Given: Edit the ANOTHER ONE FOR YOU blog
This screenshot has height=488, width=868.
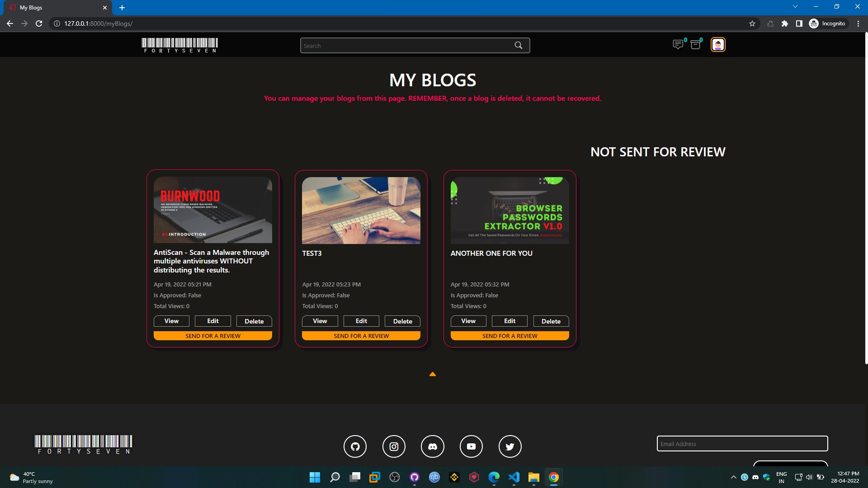Looking at the screenshot, I should [509, 321].
